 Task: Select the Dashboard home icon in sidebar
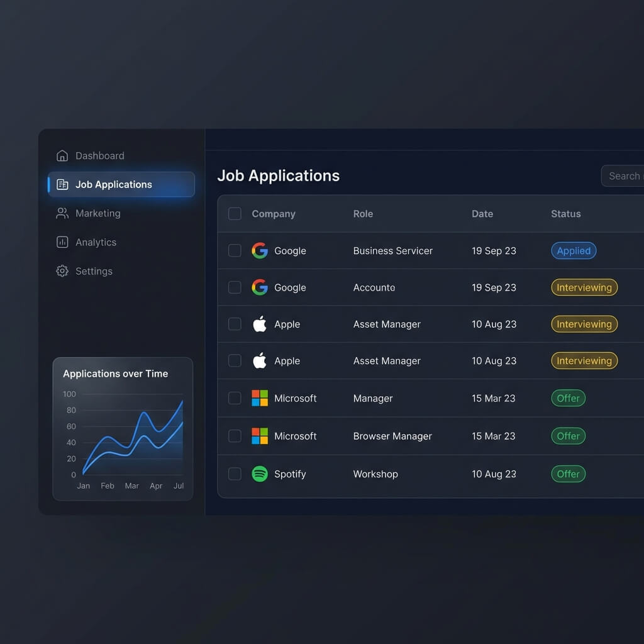pyautogui.click(x=62, y=155)
